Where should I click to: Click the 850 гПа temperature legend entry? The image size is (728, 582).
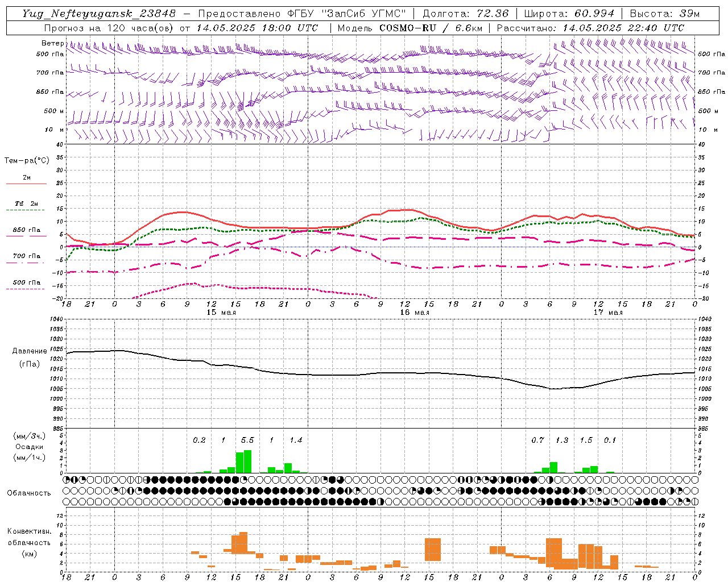27,230
